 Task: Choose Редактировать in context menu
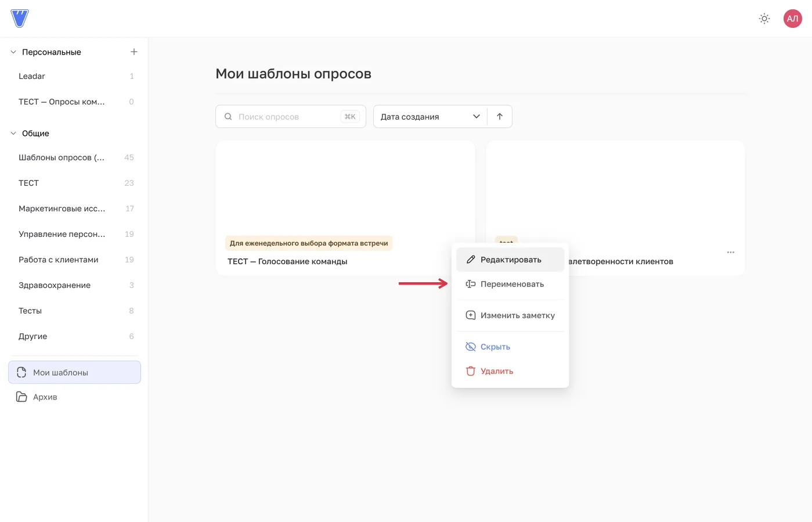click(510, 260)
